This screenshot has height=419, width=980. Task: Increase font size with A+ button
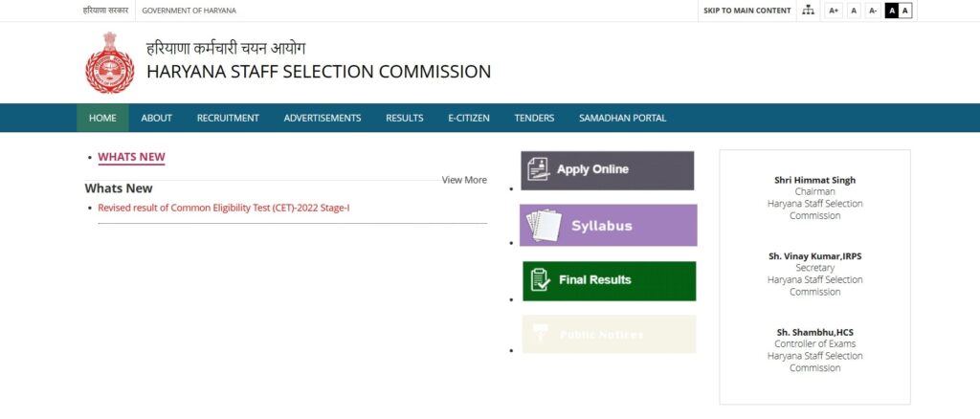coord(834,11)
